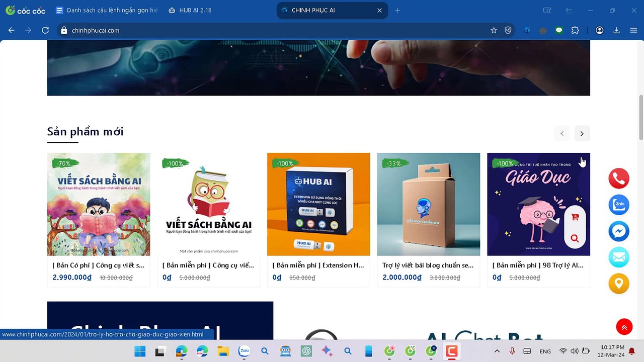This screenshot has width=644, height=362.
Task: Open the Messenger chat floating button
Action: (x=619, y=231)
